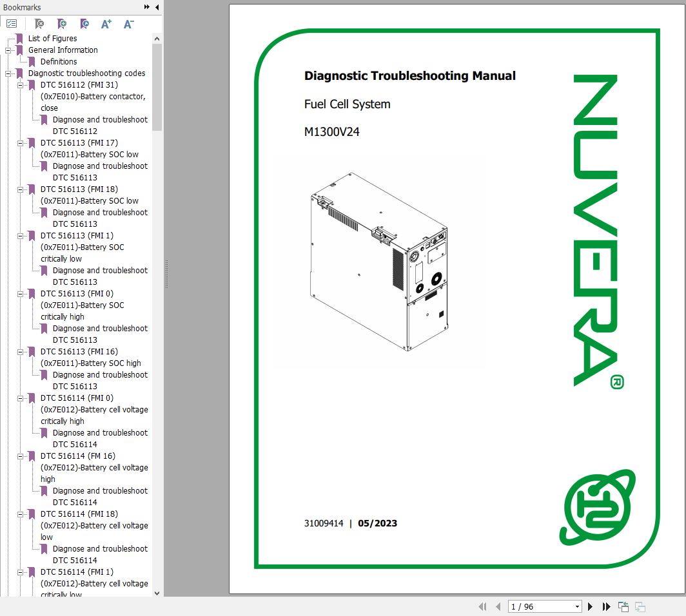Go to the previous page
The height and width of the screenshot is (616, 686).
(x=498, y=606)
